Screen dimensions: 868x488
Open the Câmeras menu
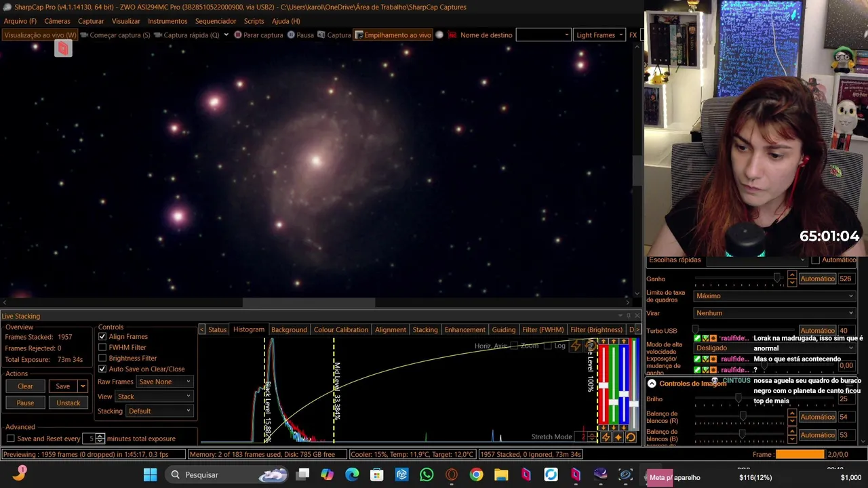coord(57,21)
